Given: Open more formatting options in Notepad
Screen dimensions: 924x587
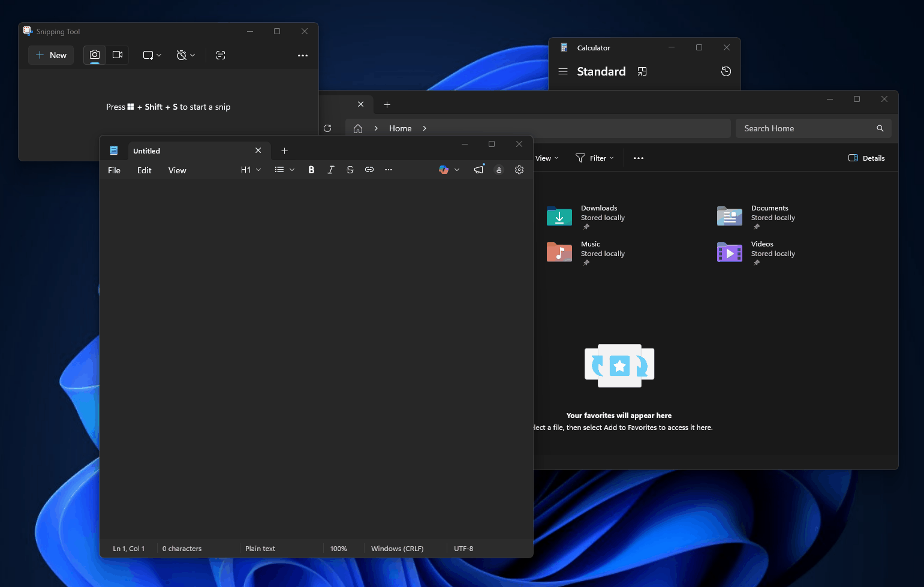Looking at the screenshot, I should point(389,170).
